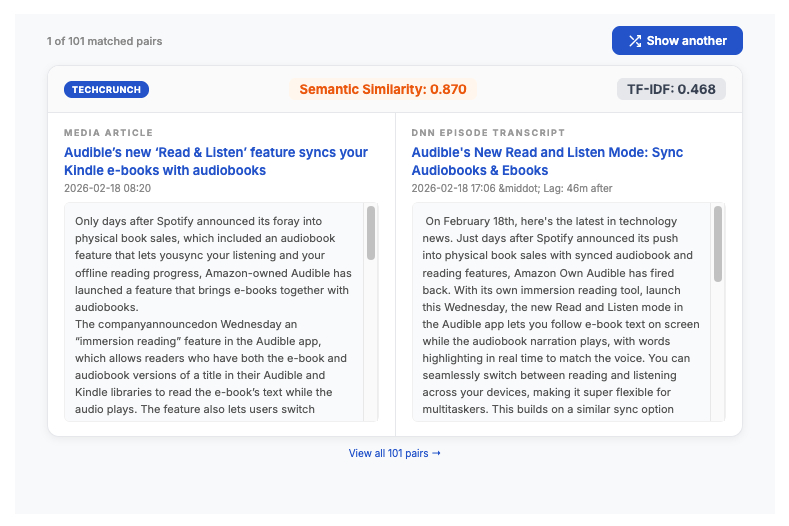This screenshot has height=526, width=789.
Task: Click the '1 of 101 matched pairs' counter
Action: click(104, 41)
